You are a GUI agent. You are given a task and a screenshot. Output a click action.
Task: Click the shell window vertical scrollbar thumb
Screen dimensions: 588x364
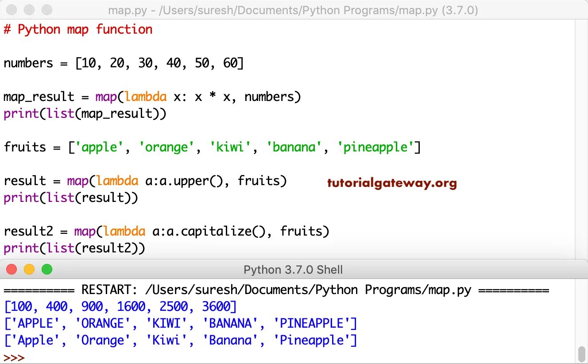click(582, 353)
